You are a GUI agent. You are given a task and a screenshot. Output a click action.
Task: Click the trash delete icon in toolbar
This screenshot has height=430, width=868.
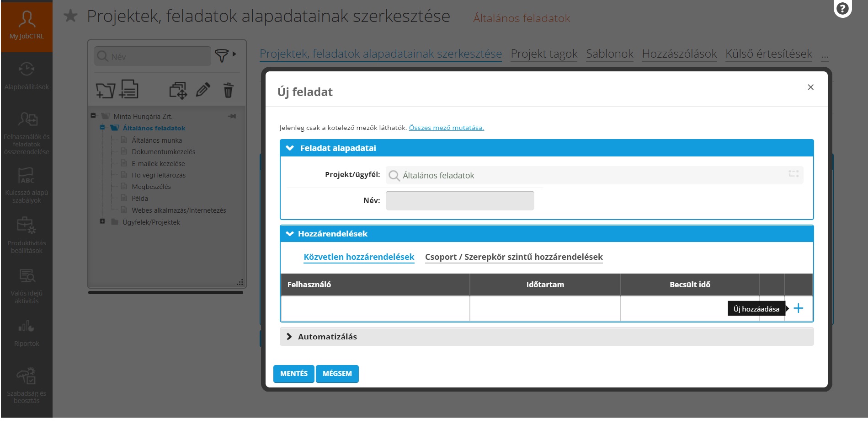(228, 90)
